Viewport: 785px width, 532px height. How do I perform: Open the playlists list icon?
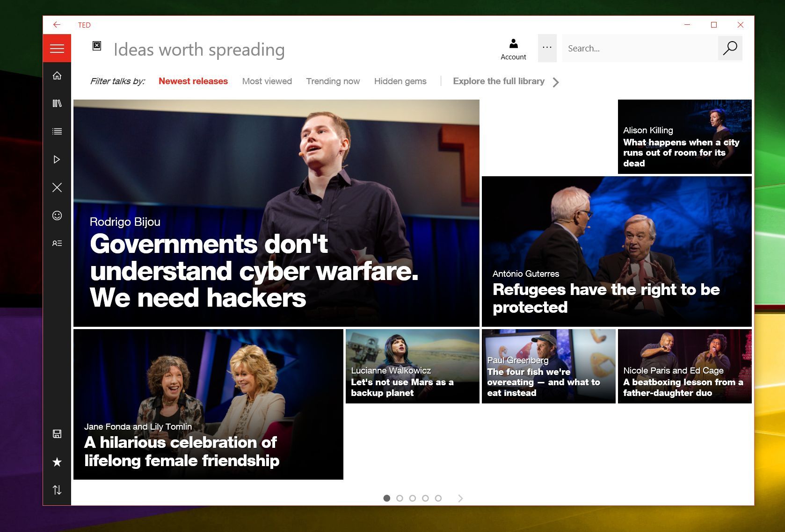57,131
